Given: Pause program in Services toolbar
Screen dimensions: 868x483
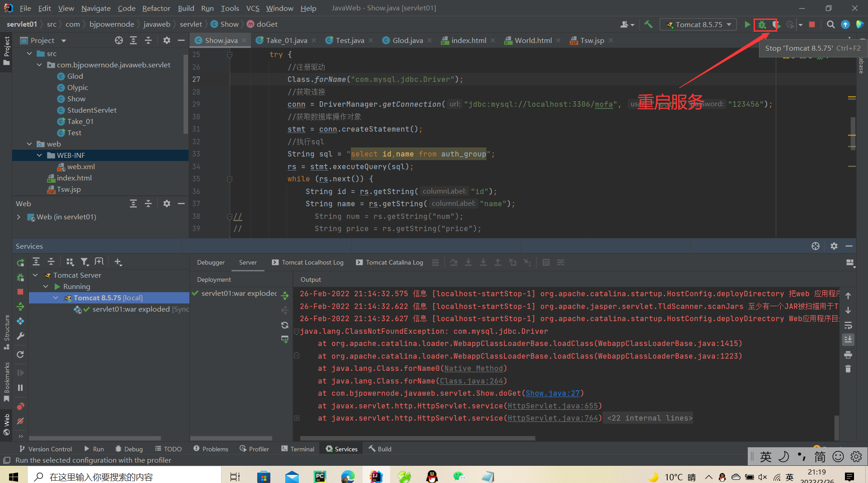Looking at the screenshot, I should [20, 388].
